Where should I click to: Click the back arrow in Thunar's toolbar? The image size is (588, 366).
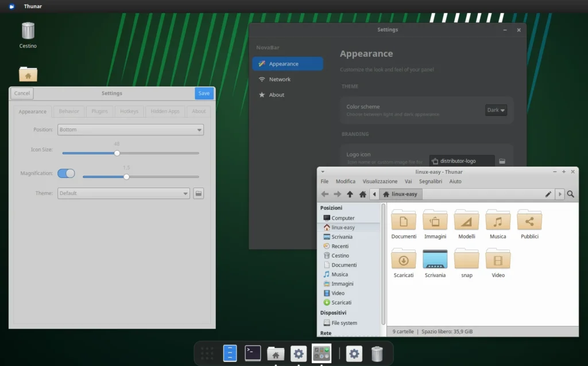point(324,194)
